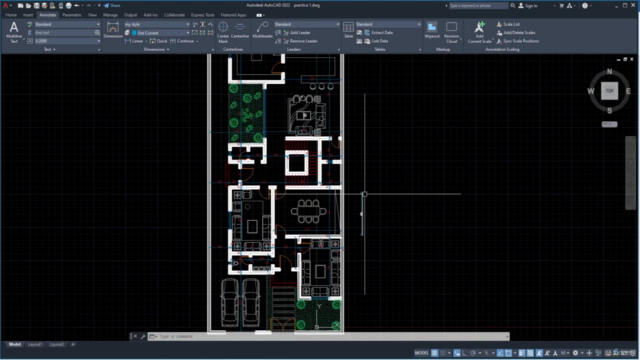This screenshot has height=360, width=640.
Task: Toggle polar tracking in status bar
Action: point(473,353)
